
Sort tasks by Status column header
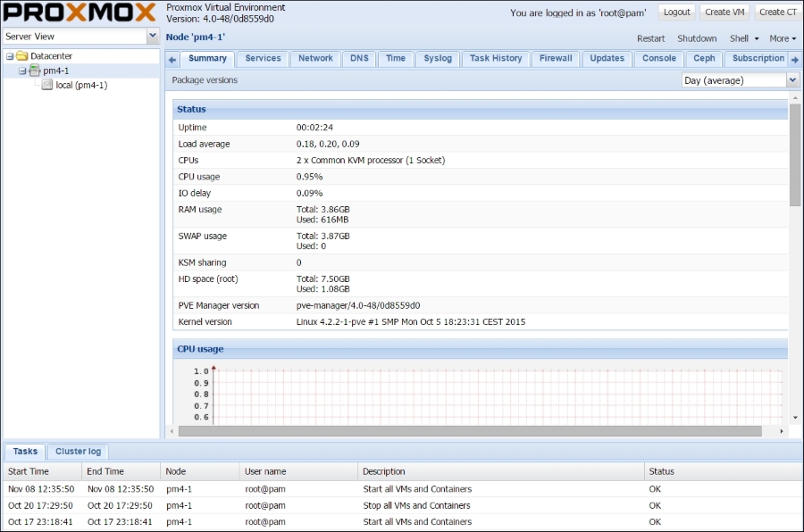coord(723,471)
